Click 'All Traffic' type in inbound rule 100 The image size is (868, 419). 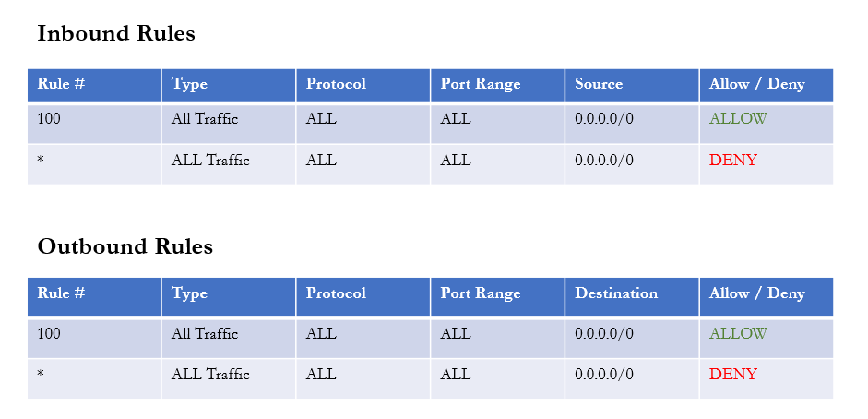(x=205, y=118)
